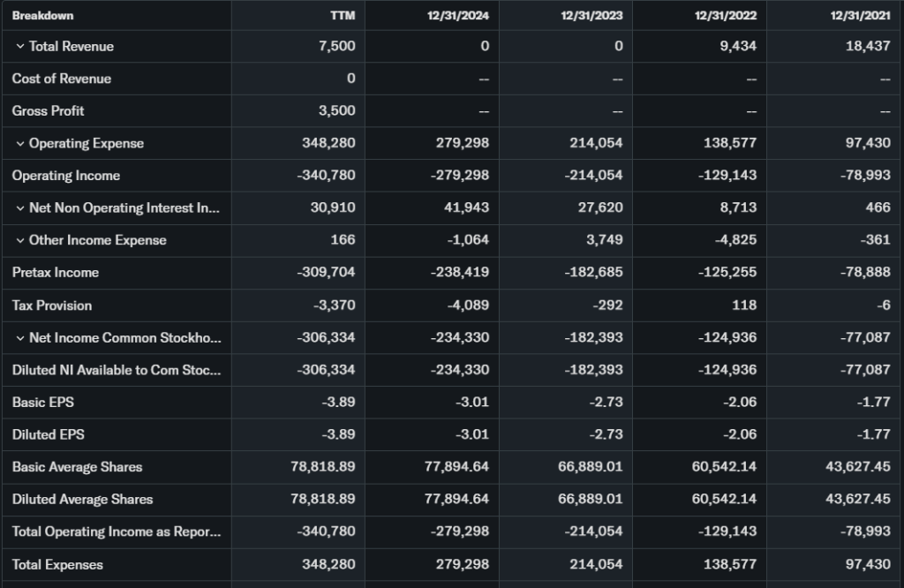Screen dimensions: 904x588
Task: Click the Tax Provision row label
Action: [52, 305]
